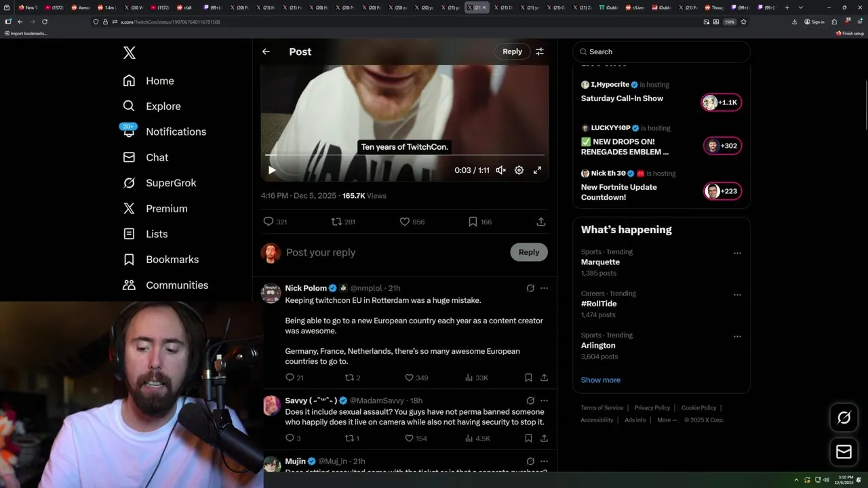
Task: Open Explore page
Action: click(x=152, y=106)
